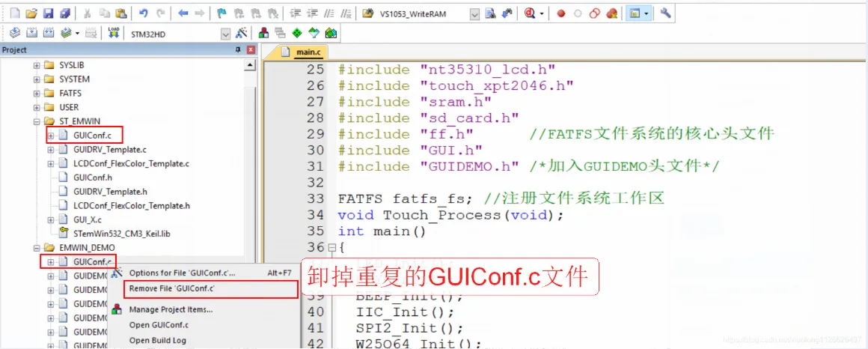Open the VS1053_WriteRAM find dropdown
868x349 pixels.
(x=474, y=13)
